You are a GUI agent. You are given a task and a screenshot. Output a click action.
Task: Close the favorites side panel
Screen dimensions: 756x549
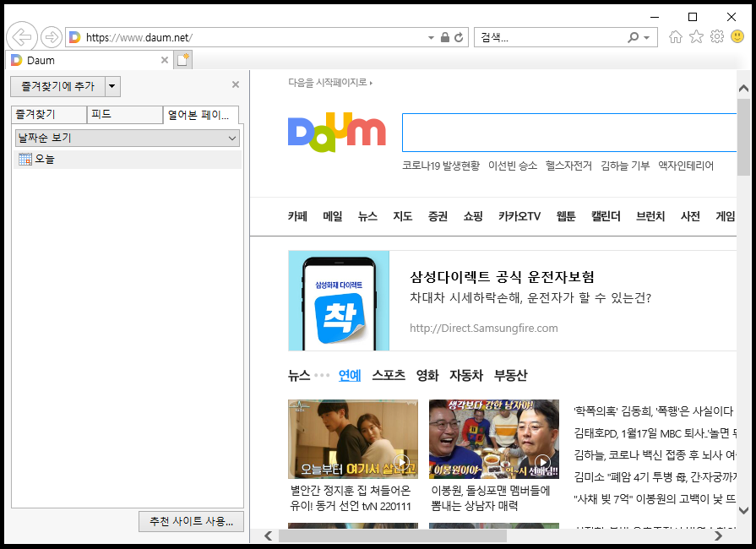click(236, 84)
